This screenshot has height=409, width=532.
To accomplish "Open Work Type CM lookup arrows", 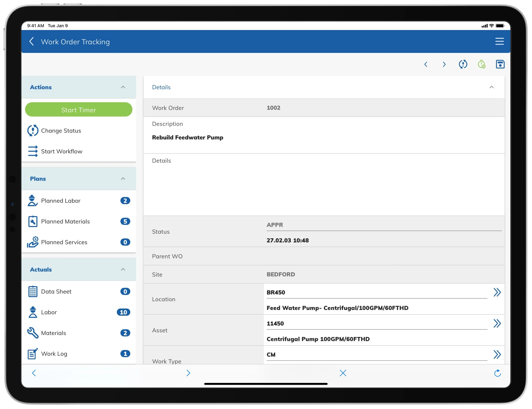I will 497,355.
